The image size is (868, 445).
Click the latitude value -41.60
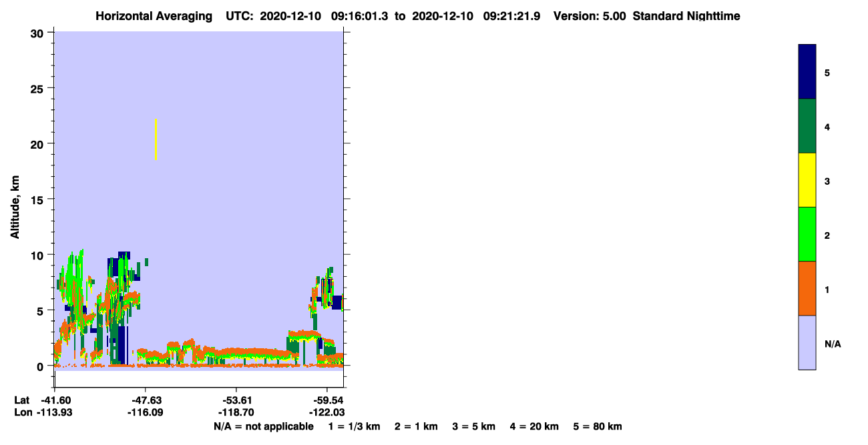(55, 400)
